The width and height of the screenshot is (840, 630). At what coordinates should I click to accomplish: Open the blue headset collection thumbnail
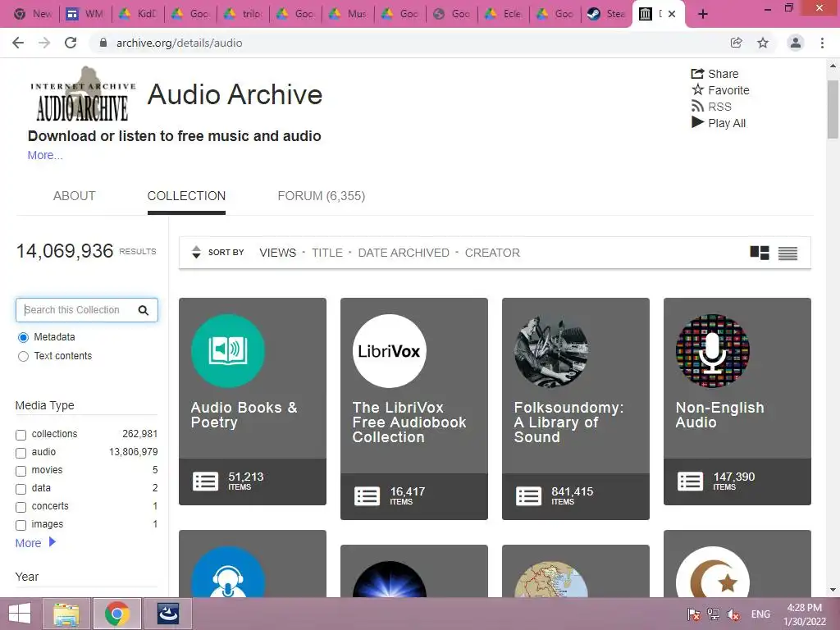[x=228, y=572]
